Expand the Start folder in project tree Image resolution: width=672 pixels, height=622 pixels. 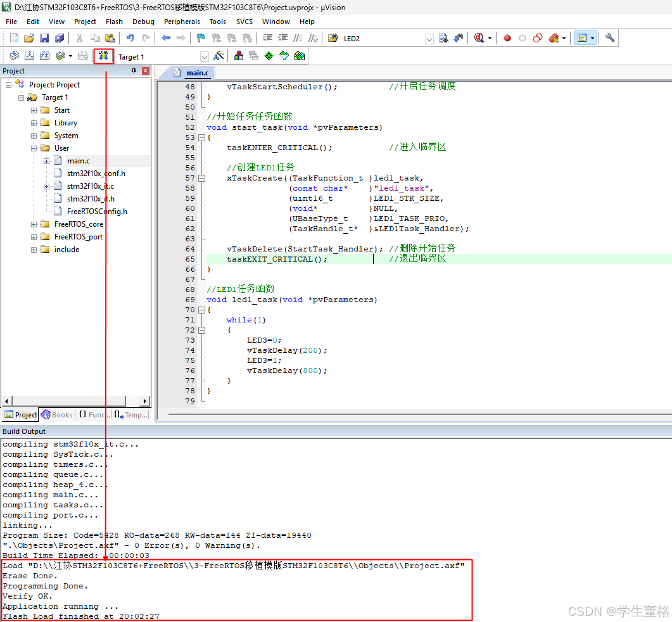34,111
